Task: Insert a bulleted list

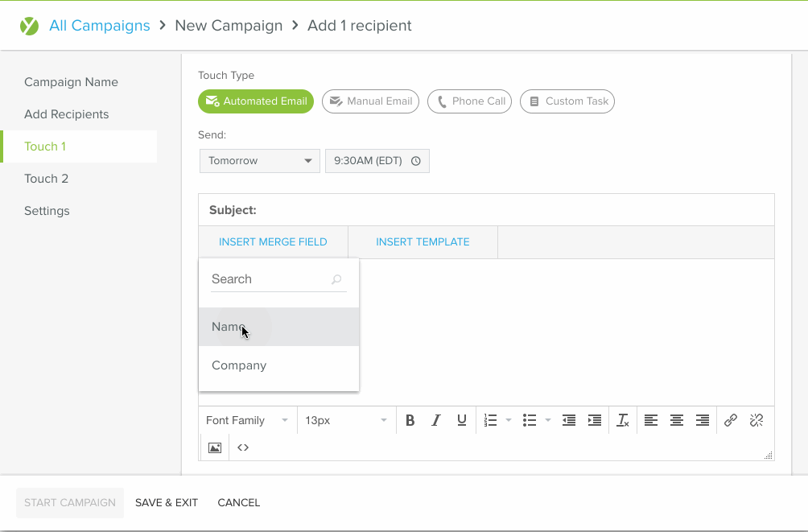Action: point(529,420)
